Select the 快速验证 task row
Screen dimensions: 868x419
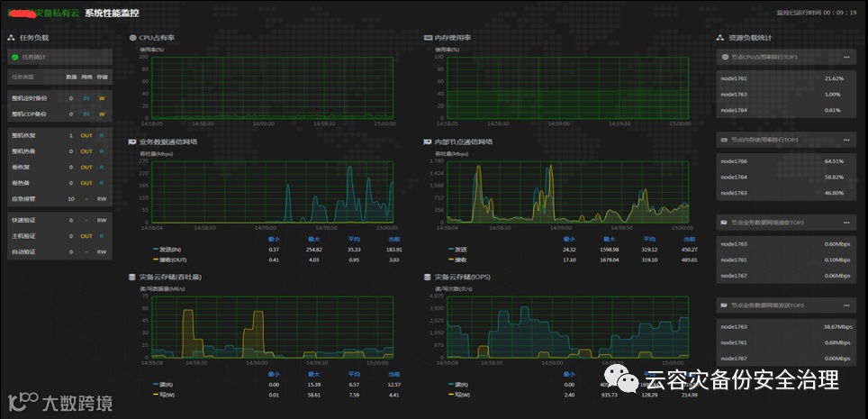[59, 220]
